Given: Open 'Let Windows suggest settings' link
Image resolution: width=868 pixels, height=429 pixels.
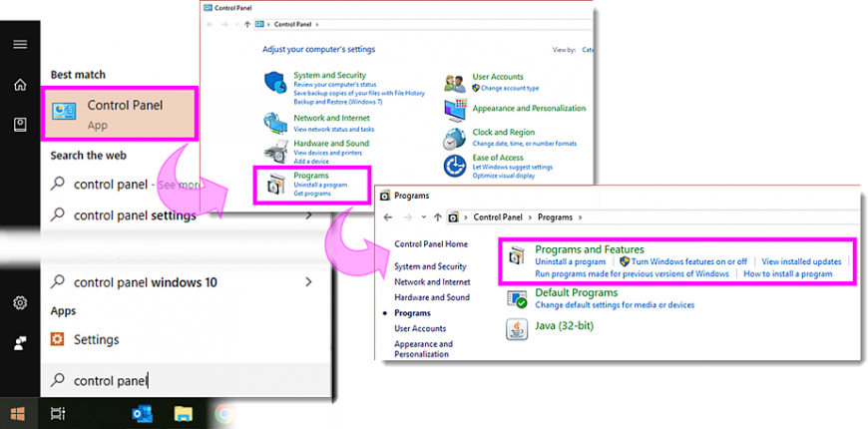Looking at the screenshot, I should 512,168.
